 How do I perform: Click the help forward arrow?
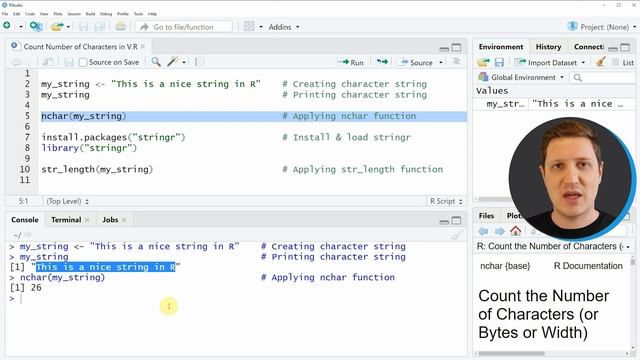[x=500, y=231]
